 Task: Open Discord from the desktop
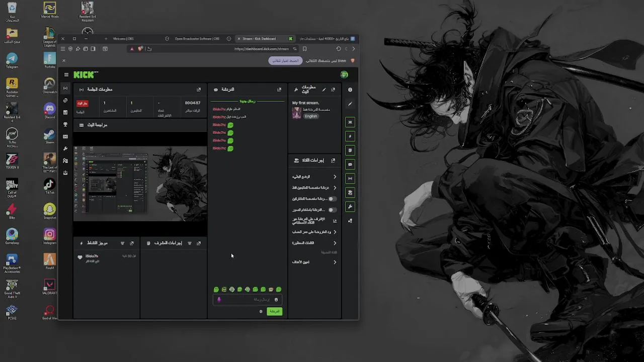pyautogui.click(x=49, y=110)
